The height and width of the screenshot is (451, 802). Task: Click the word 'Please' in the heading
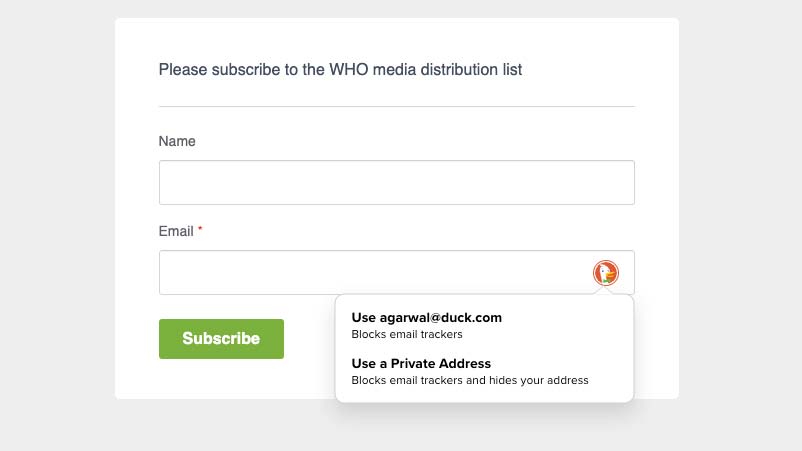point(181,70)
